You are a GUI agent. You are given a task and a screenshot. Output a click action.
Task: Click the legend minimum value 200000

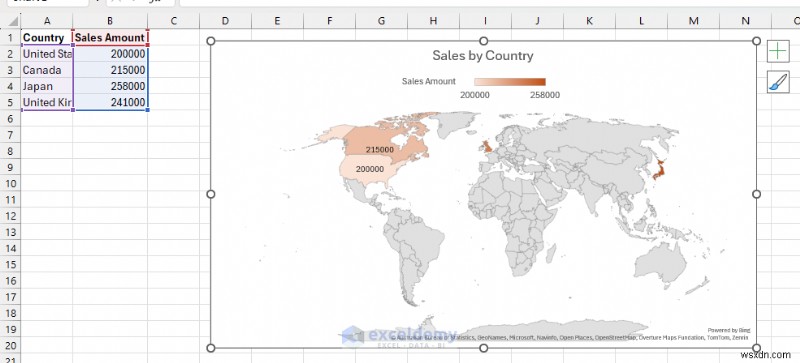coord(475,95)
